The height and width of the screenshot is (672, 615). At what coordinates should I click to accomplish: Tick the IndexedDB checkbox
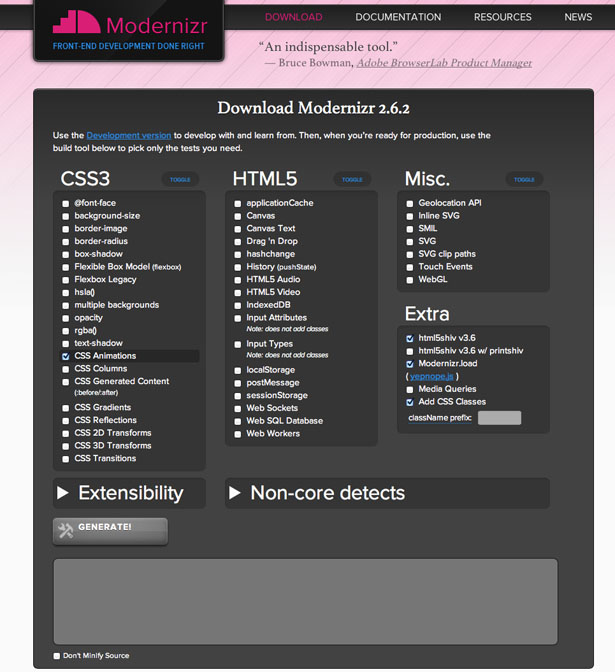(x=238, y=306)
